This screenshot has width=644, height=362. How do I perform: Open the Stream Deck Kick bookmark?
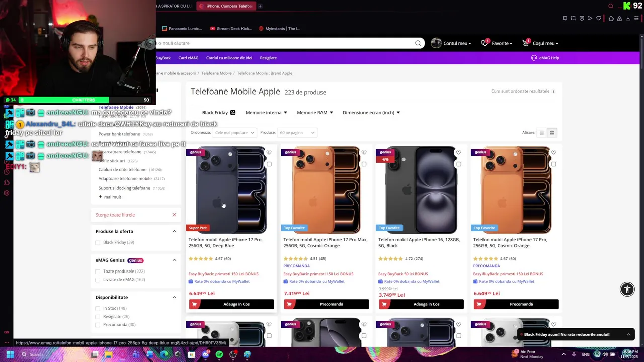tap(231, 29)
